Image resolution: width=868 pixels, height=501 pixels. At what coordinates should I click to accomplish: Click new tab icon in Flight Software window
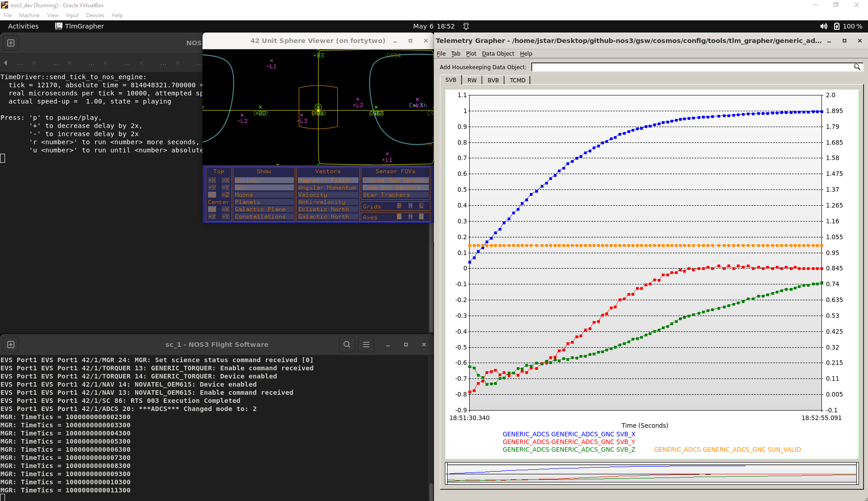(11, 345)
